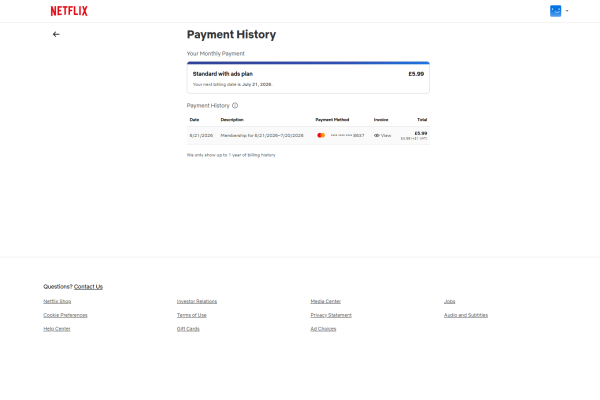The width and height of the screenshot is (600, 400).
Task: Select the Standard with ads plan card
Action: [x=308, y=78]
